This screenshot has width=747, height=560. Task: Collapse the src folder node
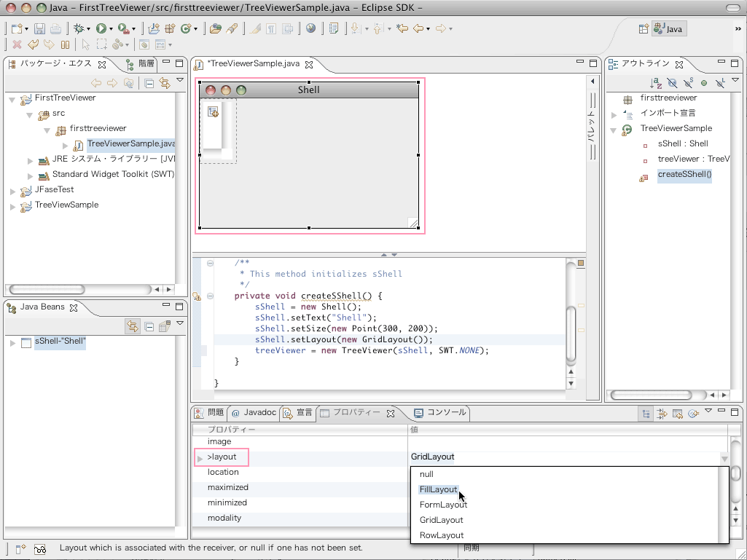pos(30,114)
